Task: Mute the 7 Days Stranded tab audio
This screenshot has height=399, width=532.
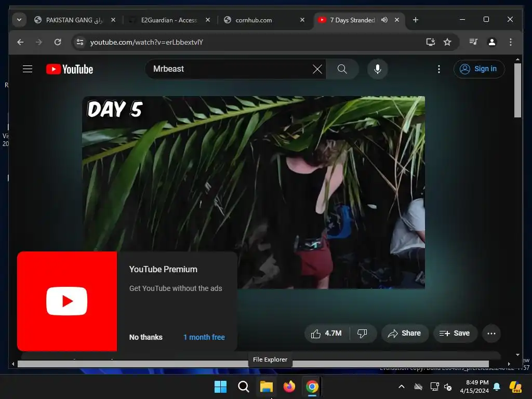Action: pyautogui.click(x=384, y=20)
